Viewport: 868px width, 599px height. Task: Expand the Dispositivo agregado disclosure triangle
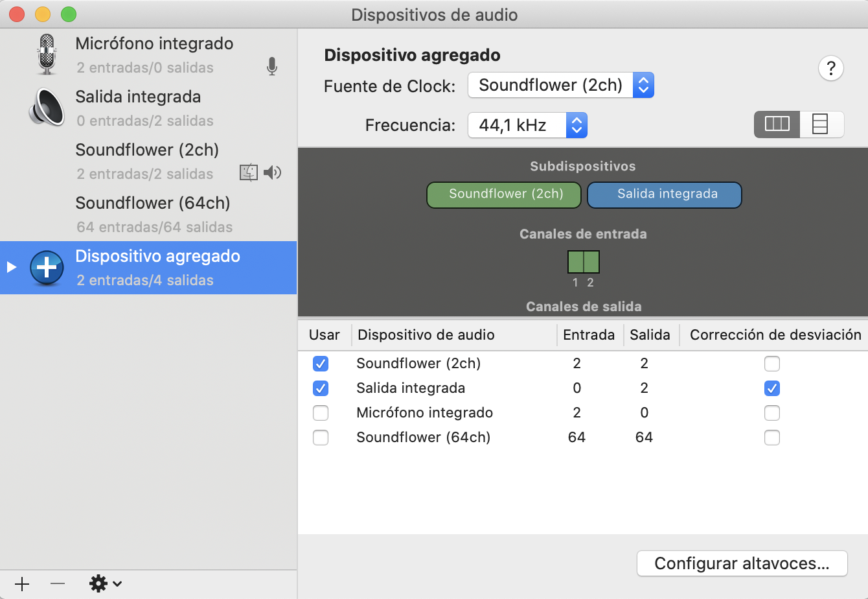(10, 267)
